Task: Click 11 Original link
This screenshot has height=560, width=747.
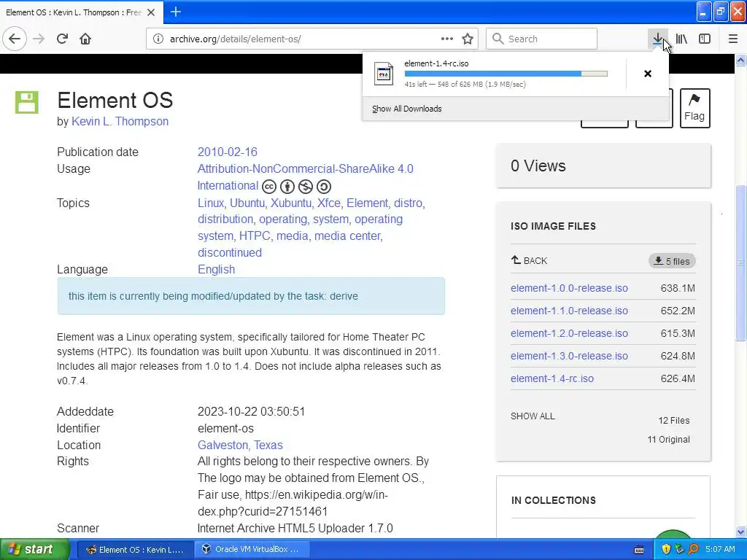Action: [x=668, y=440]
